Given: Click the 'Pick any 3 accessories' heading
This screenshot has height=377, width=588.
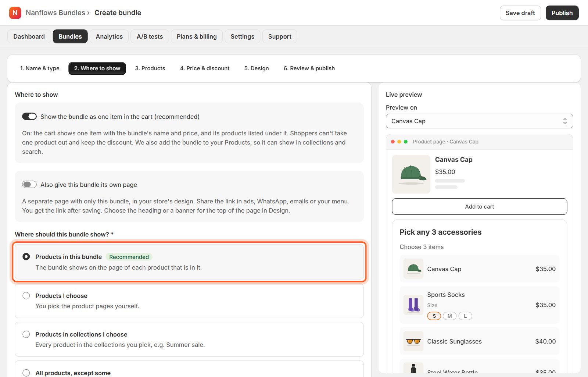Looking at the screenshot, I should [440, 232].
